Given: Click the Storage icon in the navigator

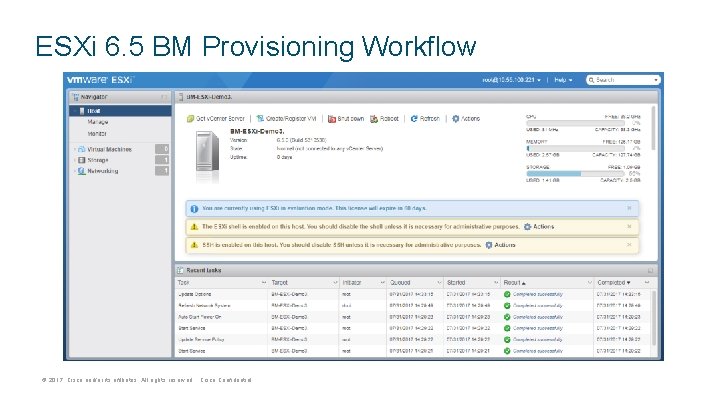Looking at the screenshot, I should [81, 160].
